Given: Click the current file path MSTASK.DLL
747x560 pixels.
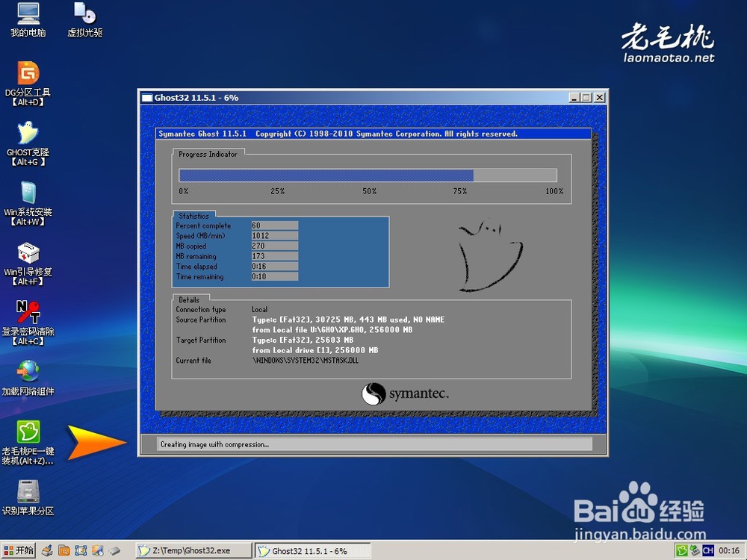Looking at the screenshot, I should coord(306,361).
